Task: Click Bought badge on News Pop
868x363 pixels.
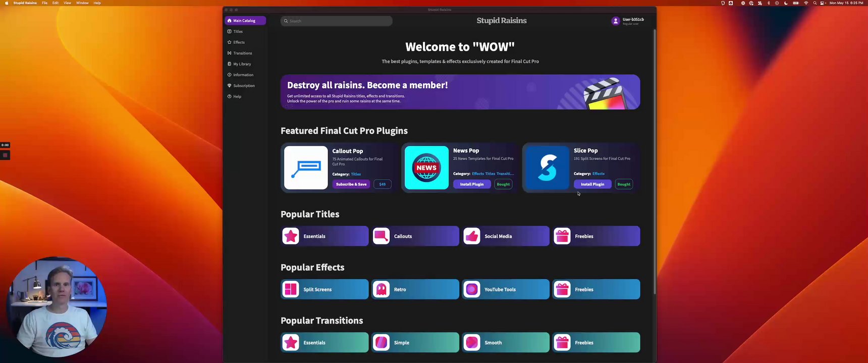Action: (503, 185)
